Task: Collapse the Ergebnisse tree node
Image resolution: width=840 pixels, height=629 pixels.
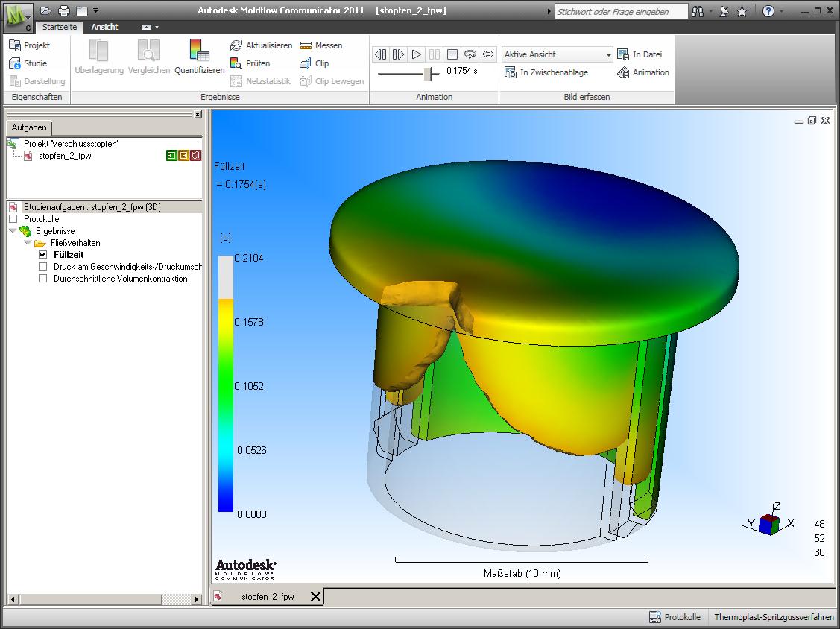Action: [x=13, y=231]
